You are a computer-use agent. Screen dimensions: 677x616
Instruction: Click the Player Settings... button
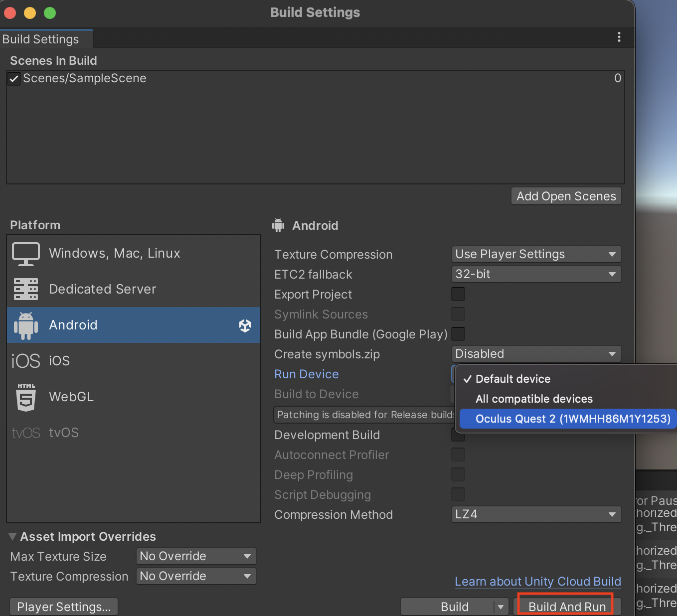click(x=64, y=607)
